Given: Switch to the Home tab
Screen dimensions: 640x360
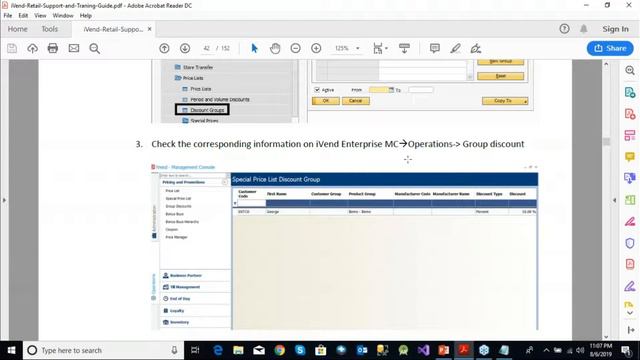Looking at the screenshot, I should point(18,29).
